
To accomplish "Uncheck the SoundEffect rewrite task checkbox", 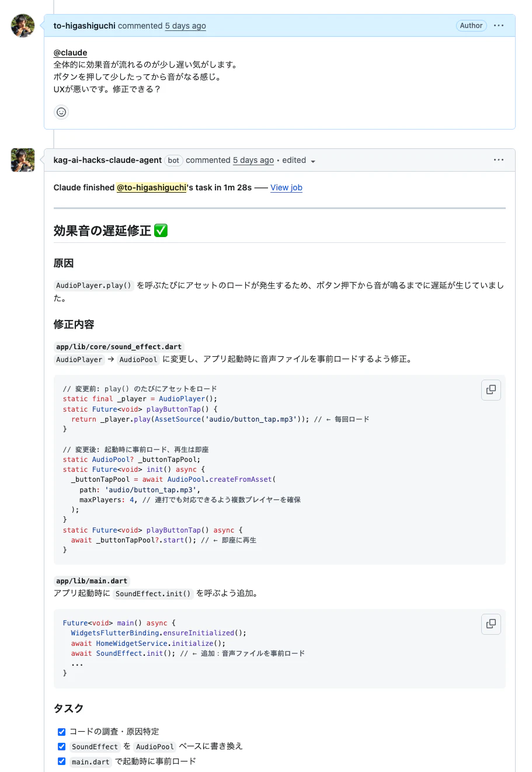I will [61, 746].
